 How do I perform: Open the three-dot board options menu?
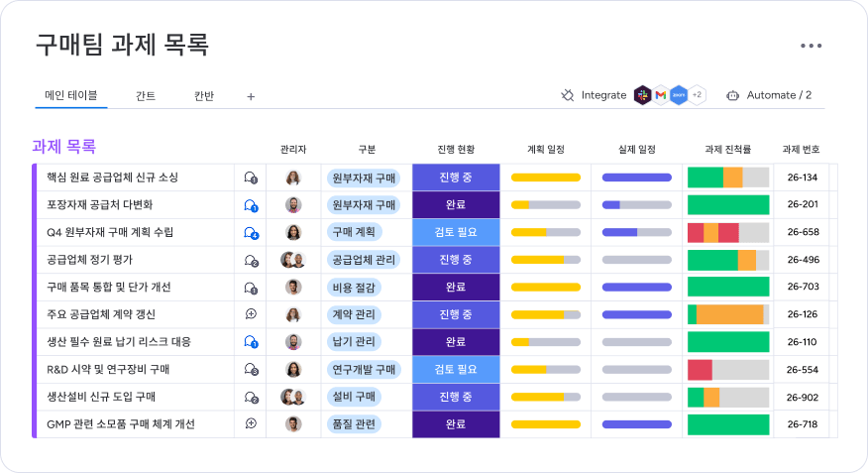[x=811, y=46]
